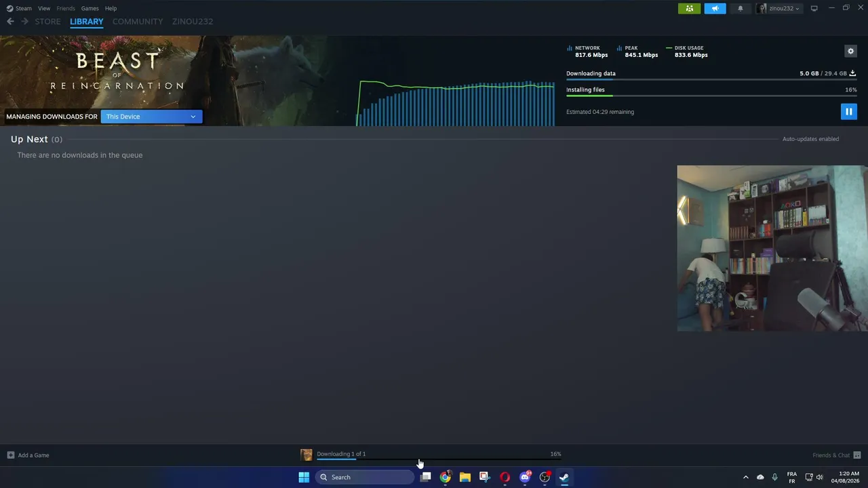Show hidden system tray icons
Image resolution: width=868 pixels, height=488 pixels.
pos(745,477)
